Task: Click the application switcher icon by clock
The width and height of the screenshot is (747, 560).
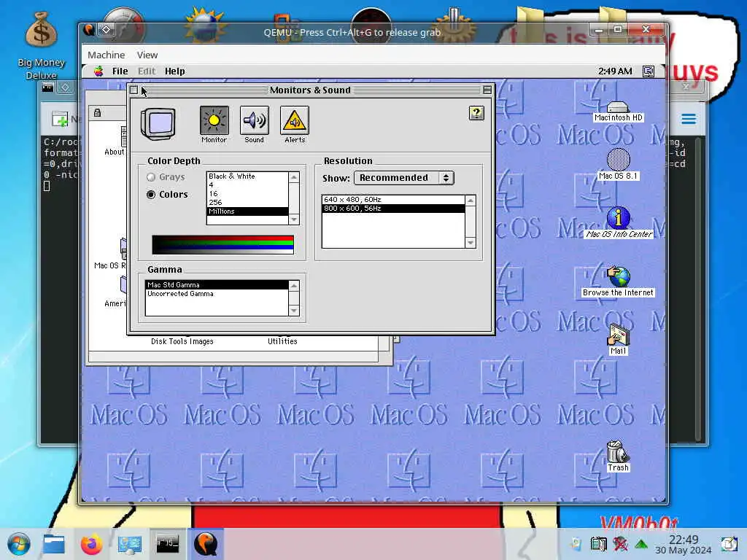Action: click(x=649, y=71)
